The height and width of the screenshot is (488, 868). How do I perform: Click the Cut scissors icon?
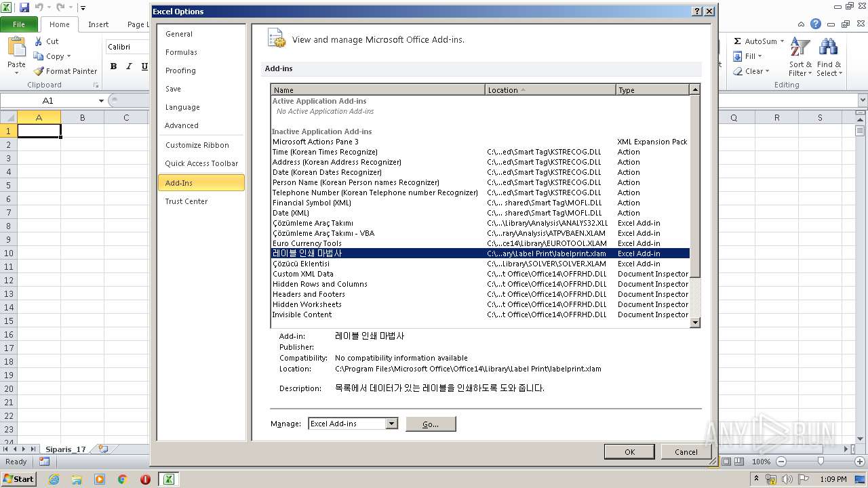39,41
